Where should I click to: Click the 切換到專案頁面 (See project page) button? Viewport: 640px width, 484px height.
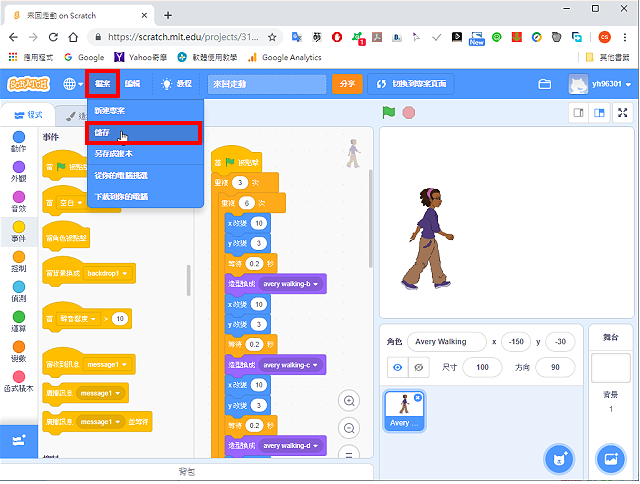point(411,84)
